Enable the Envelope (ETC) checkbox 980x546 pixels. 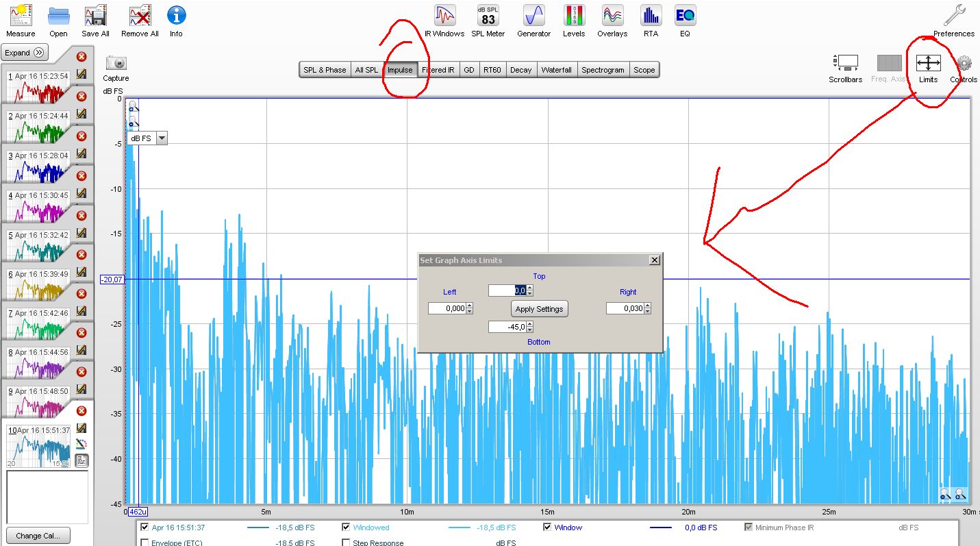pyautogui.click(x=145, y=543)
